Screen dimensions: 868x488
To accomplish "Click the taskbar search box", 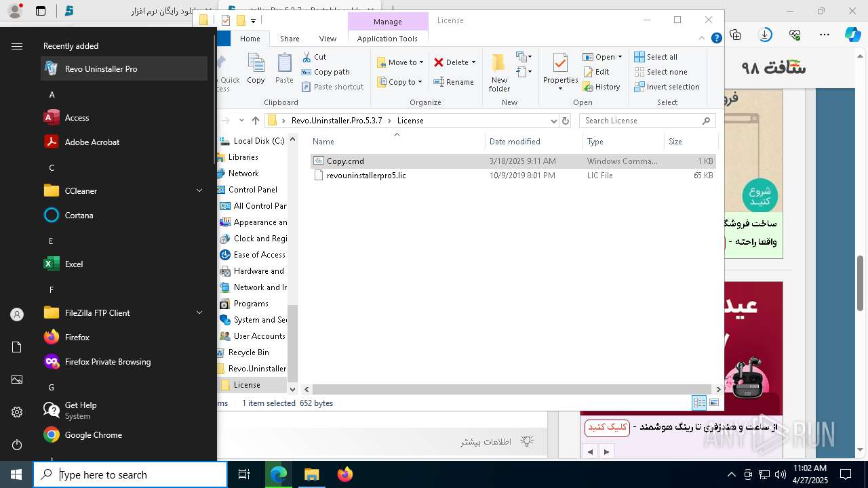I will click(x=130, y=474).
